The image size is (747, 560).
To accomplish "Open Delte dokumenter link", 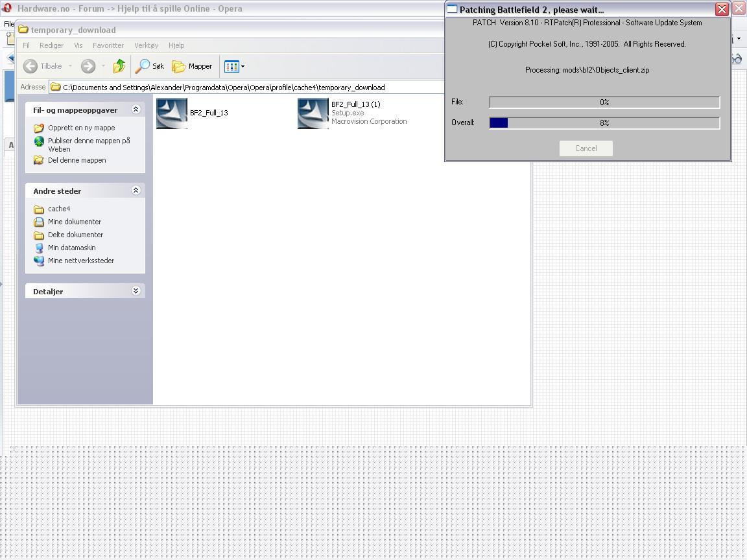I will click(x=75, y=234).
